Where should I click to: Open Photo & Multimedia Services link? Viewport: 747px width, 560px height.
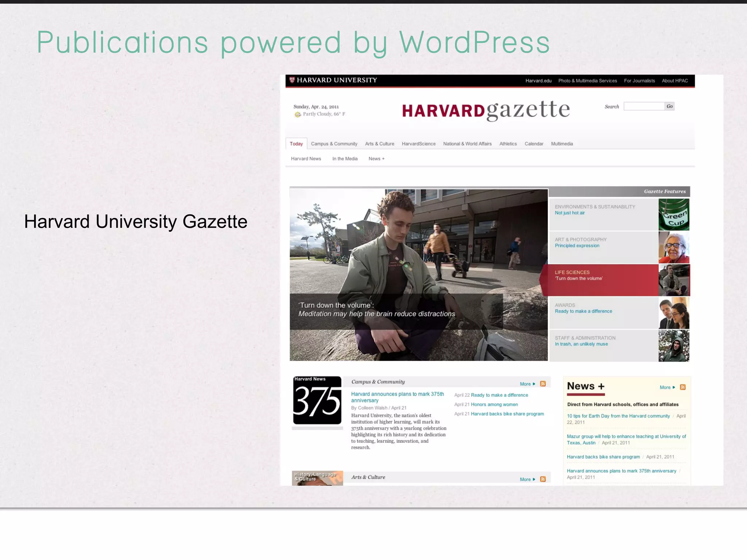(x=588, y=81)
